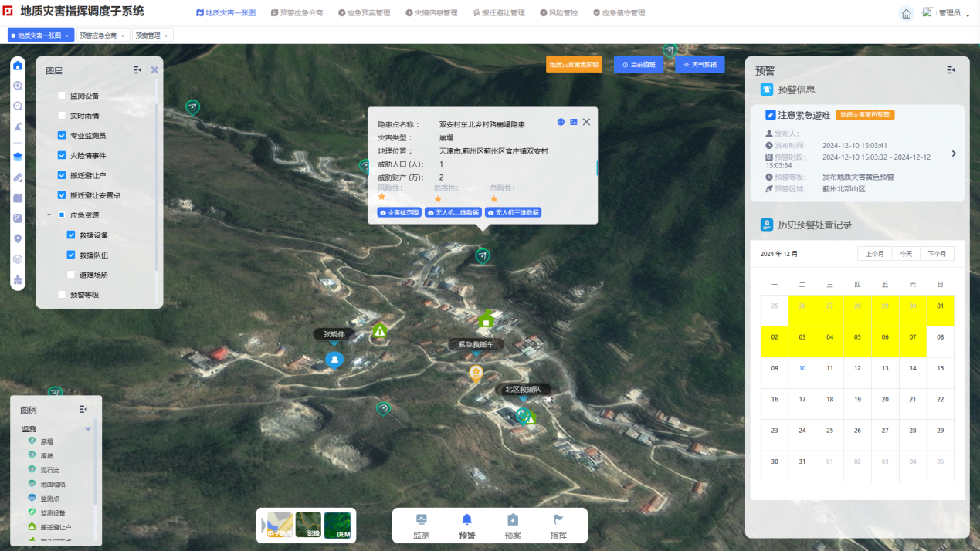Image resolution: width=980 pixels, height=551 pixels.
Task: Click the zoom in map tool
Action: 18,86
